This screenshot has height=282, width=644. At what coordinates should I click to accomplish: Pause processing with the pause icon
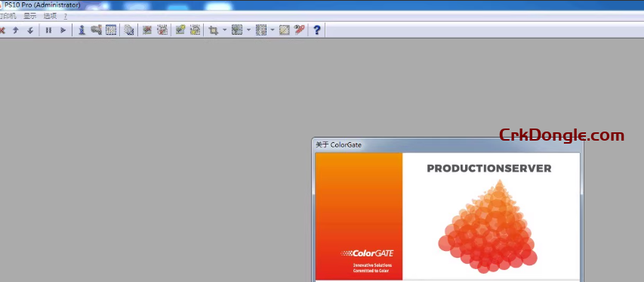(x=48, y=30)
